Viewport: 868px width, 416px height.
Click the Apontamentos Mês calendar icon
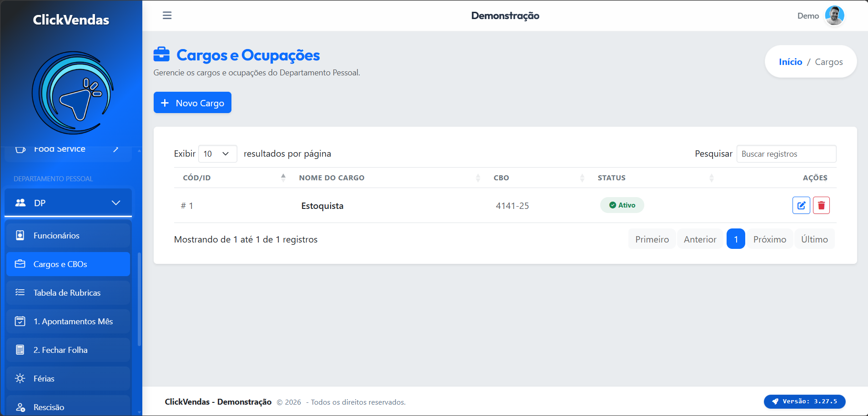click(20, 321)
